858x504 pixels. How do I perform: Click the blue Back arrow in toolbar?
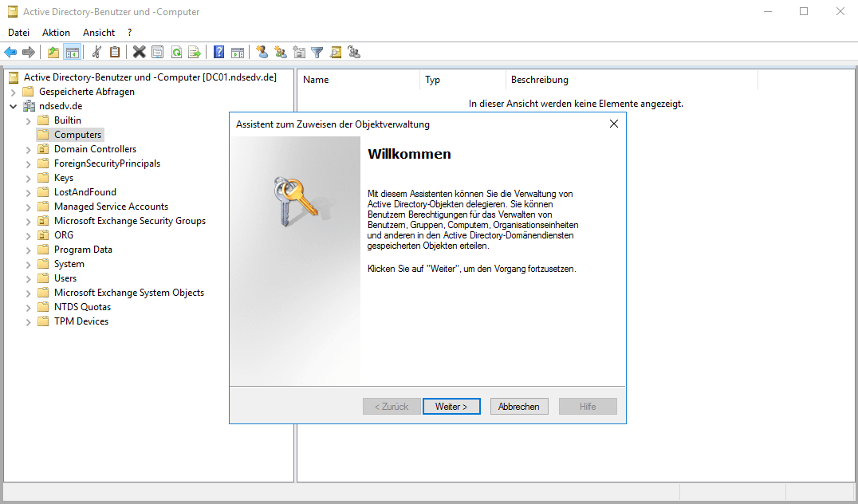tap(10, 53)
